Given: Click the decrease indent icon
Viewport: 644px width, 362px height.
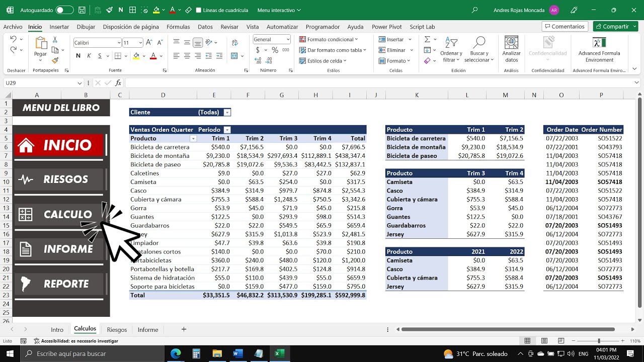Looking at the screenshot, I should click(209, 56).
